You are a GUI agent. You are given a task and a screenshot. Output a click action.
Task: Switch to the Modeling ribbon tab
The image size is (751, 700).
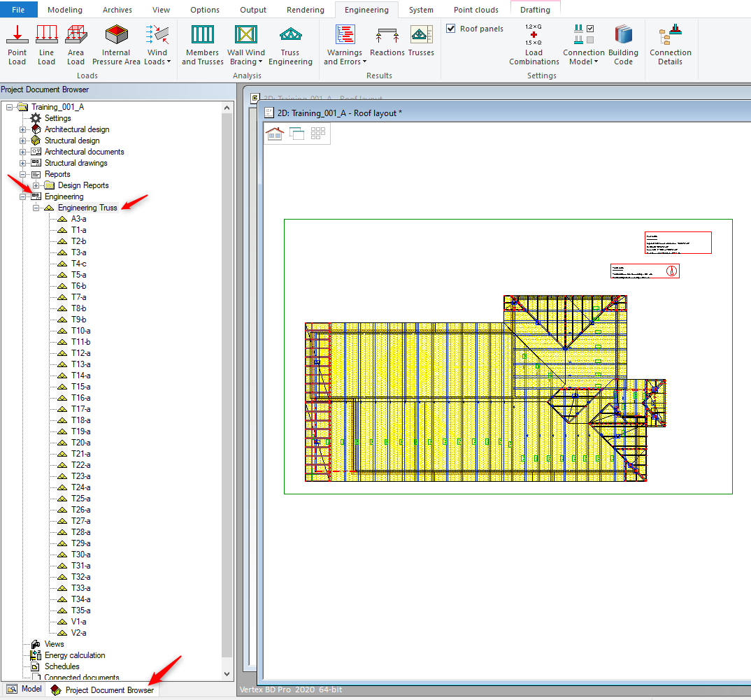click(64, 10)
